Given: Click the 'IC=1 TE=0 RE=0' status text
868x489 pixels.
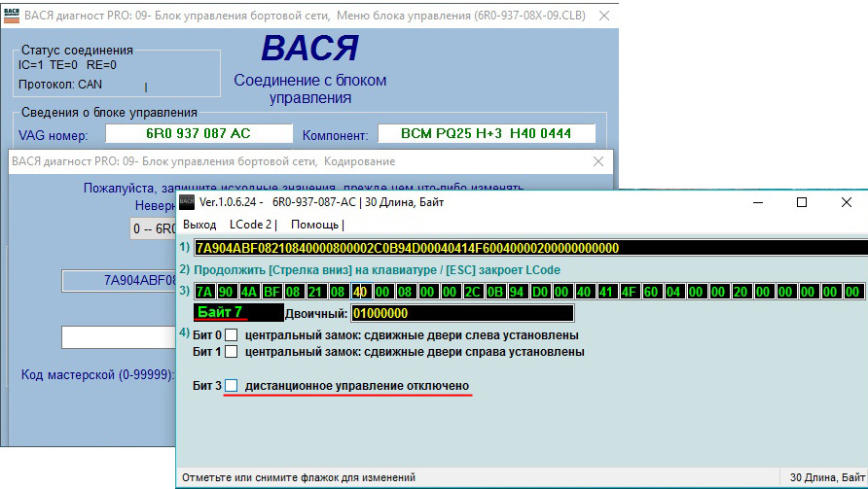Looking at the screenshot, I should tap(67, 65).
